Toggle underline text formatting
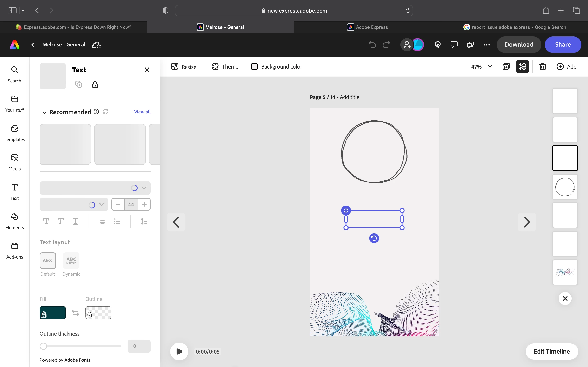 point(75,221)
